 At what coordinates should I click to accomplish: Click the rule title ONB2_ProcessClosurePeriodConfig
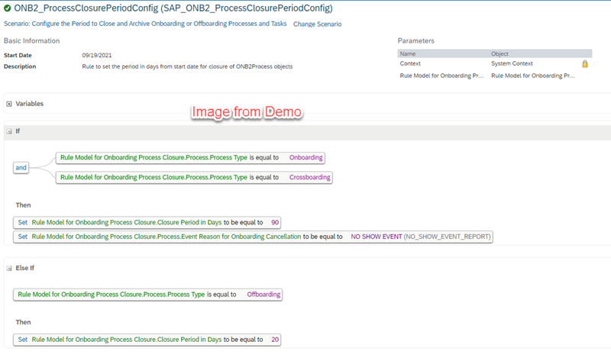[173, 8]
